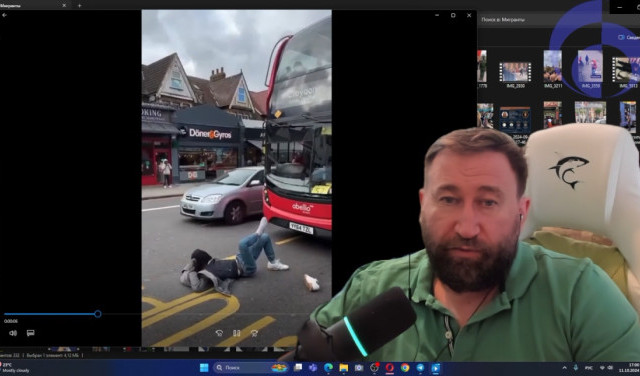The image size is (640, 376).
Task: Pause the playing video
Action: pyautogui.click(x=237, y=333)
